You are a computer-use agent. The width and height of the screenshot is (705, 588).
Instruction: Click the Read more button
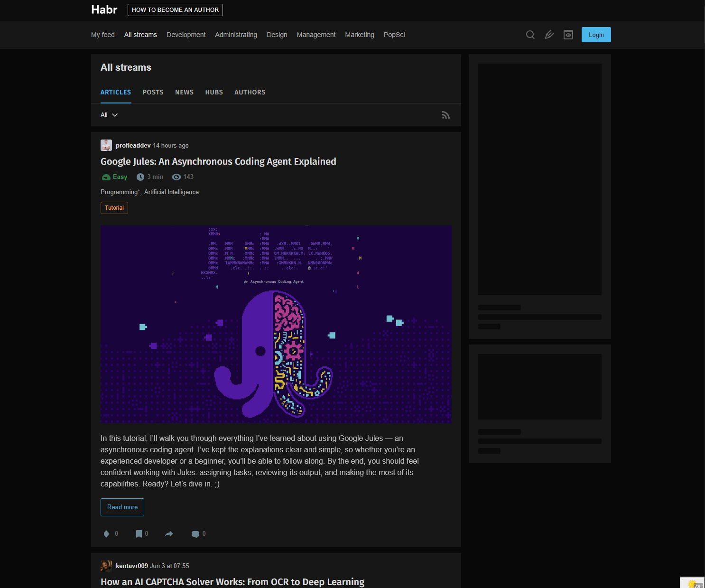[122, 507]
